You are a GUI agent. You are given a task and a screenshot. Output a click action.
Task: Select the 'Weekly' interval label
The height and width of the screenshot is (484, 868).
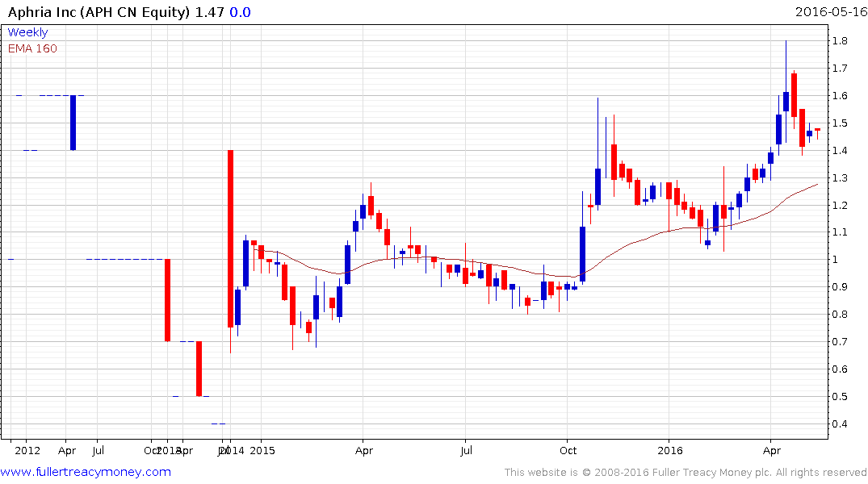point(27,32)
